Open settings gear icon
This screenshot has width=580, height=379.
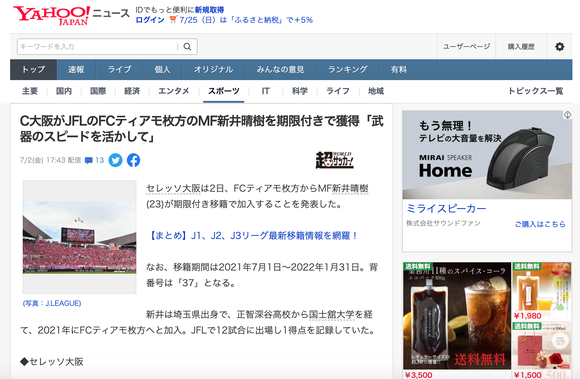click(x=559, y=47)
